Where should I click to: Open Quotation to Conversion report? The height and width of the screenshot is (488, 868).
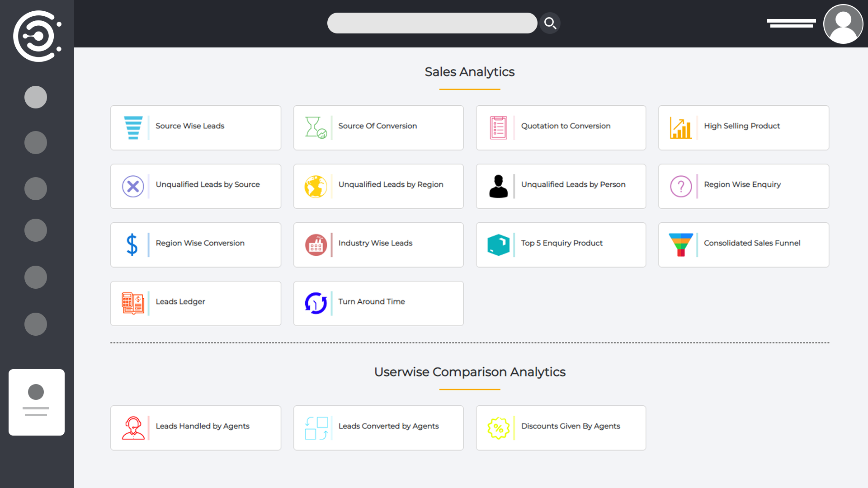click(561, 128)
